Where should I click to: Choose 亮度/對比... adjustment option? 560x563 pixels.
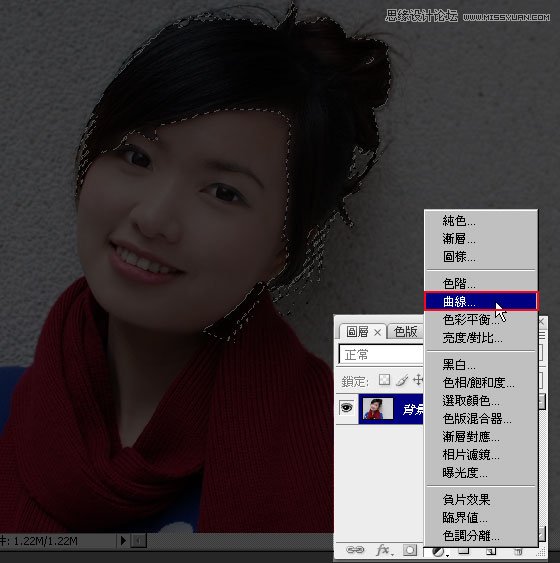tap(481, 338)
